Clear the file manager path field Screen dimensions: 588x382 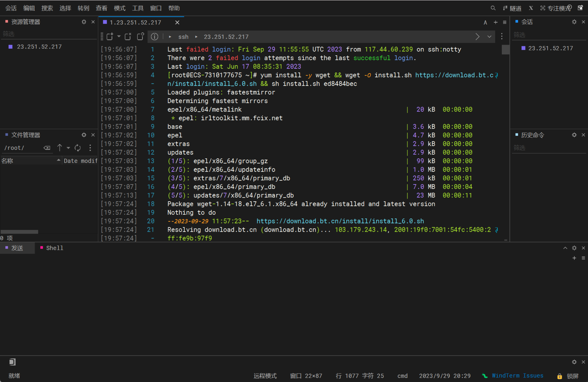[47, 148]
